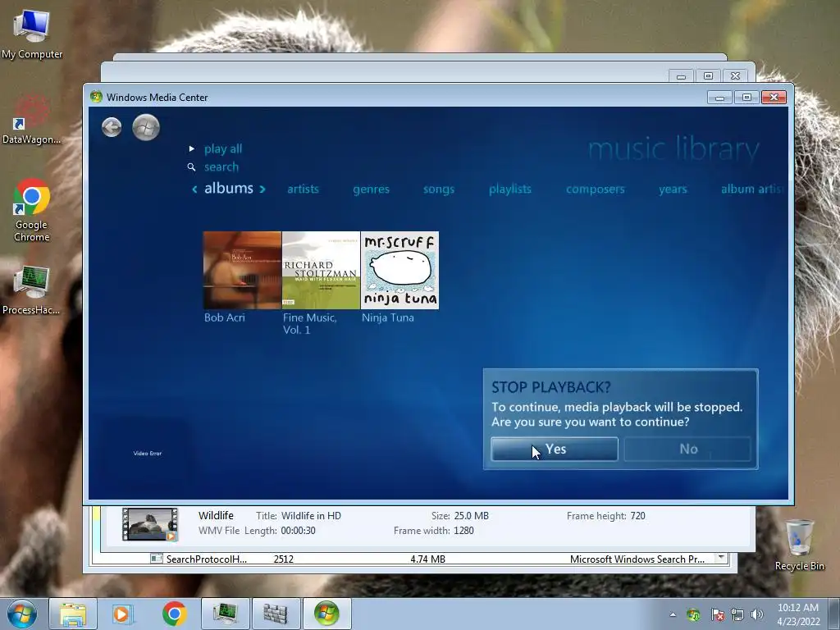Open search in music library
840x630 pixels.
221,167
